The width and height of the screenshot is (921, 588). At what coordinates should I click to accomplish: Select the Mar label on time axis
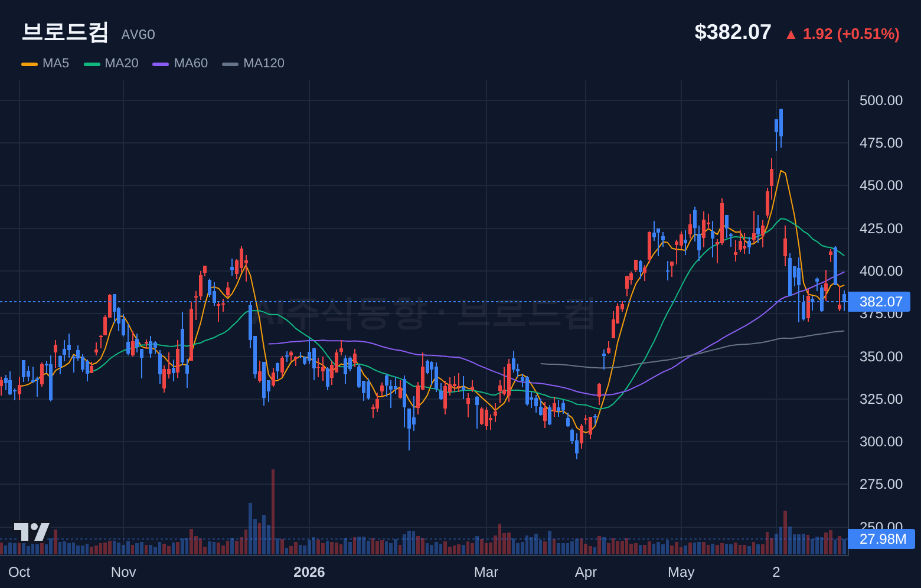(486, 572)
